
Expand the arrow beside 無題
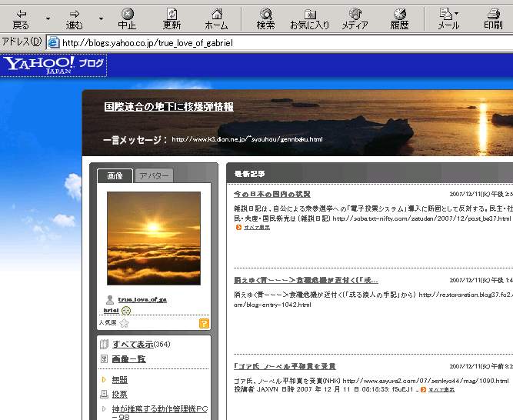(104, 380)
